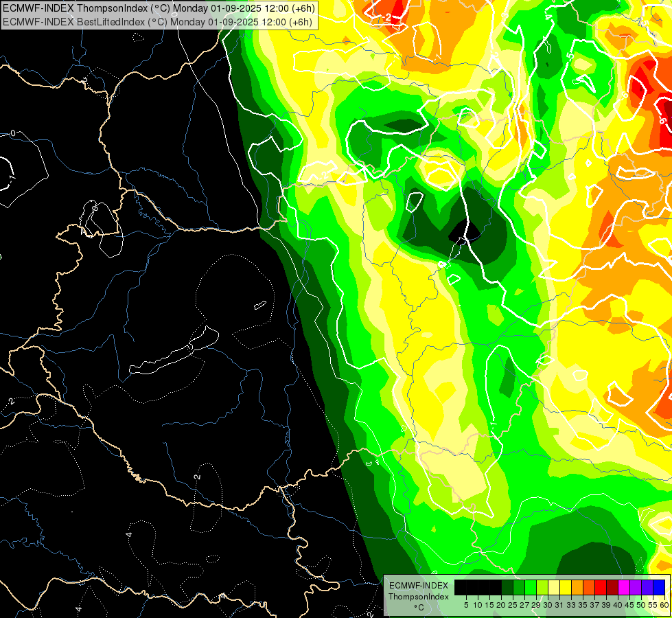Click legend tick value '60'

coord(664,605)
